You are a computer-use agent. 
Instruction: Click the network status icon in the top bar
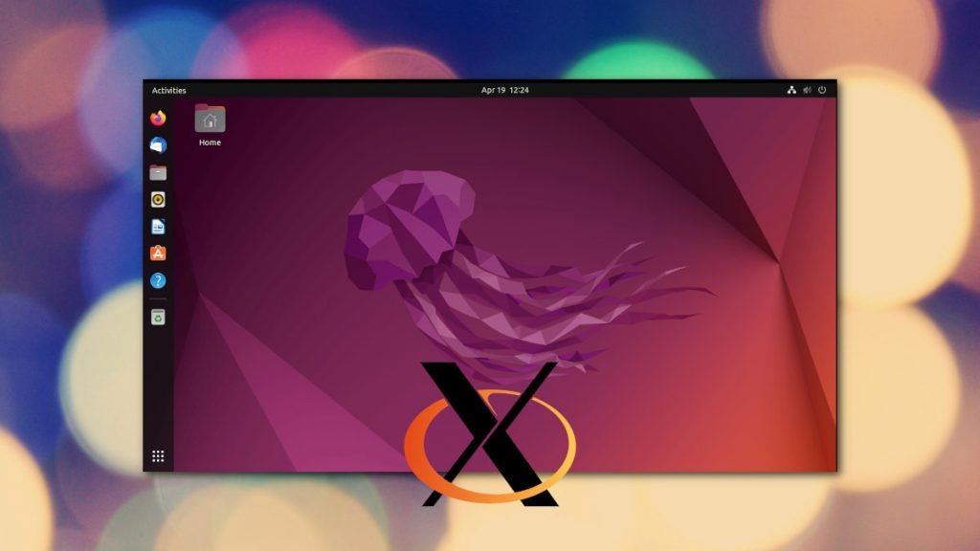(791, 90)
